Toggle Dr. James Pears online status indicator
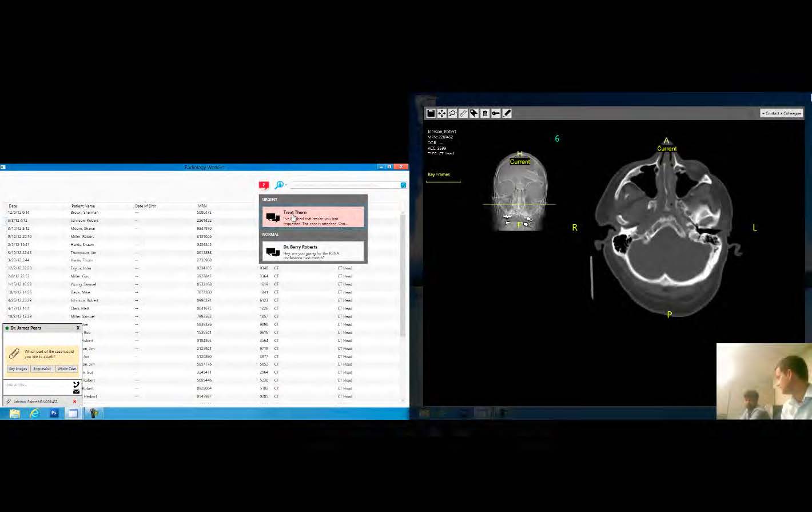 [x=6, y=328]
